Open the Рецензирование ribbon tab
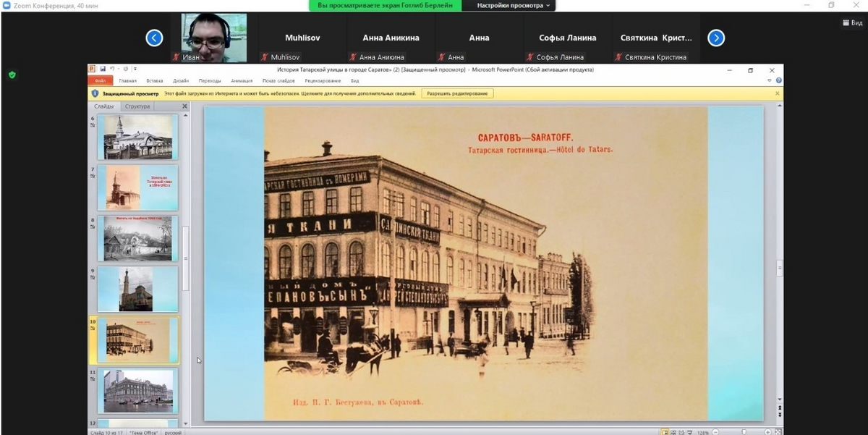This screenshot has height=435, width=868. (x=323, y=81)
